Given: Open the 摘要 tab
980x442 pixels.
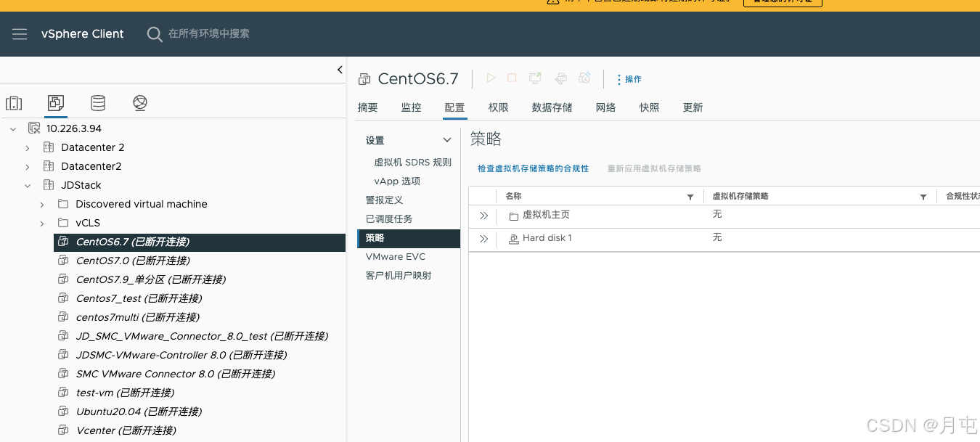Looking at the screenshot, I should (368, 107).
